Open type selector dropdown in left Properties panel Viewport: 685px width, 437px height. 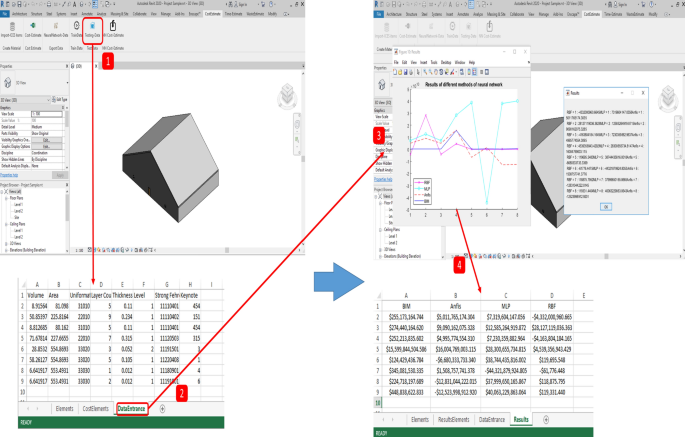pos(67,83)
